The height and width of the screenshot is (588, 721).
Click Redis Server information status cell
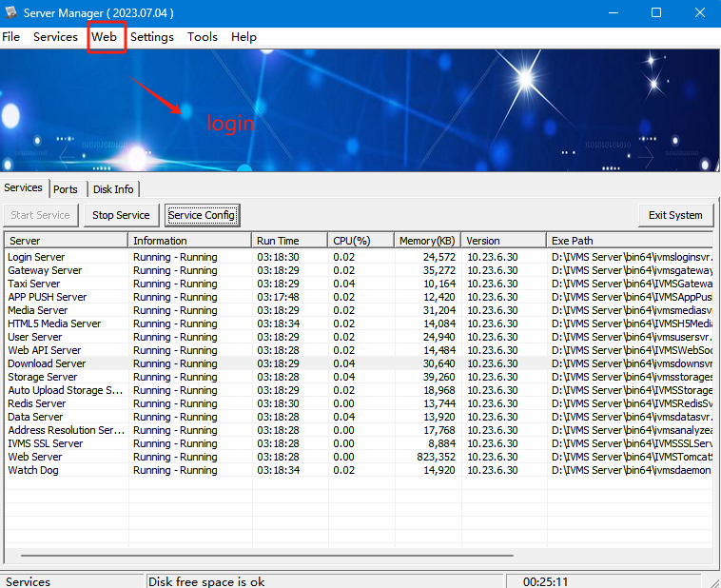pos(175,403)
